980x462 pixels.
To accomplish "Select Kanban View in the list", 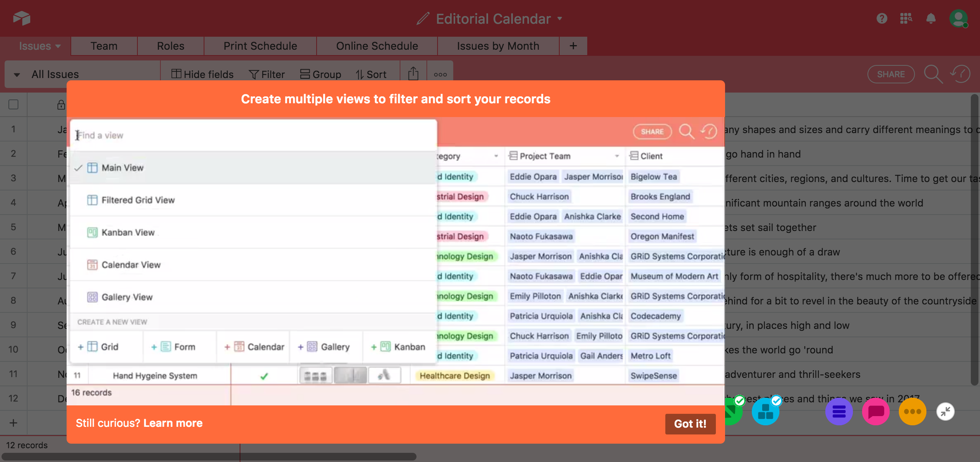I will pyautogui.click(x=253, y=232).
